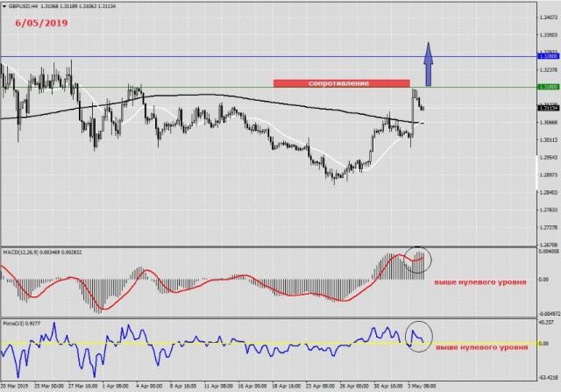Click time axis label 23 Apr 08:00
This screenshot has height=392, width=561.
(320, 386)
